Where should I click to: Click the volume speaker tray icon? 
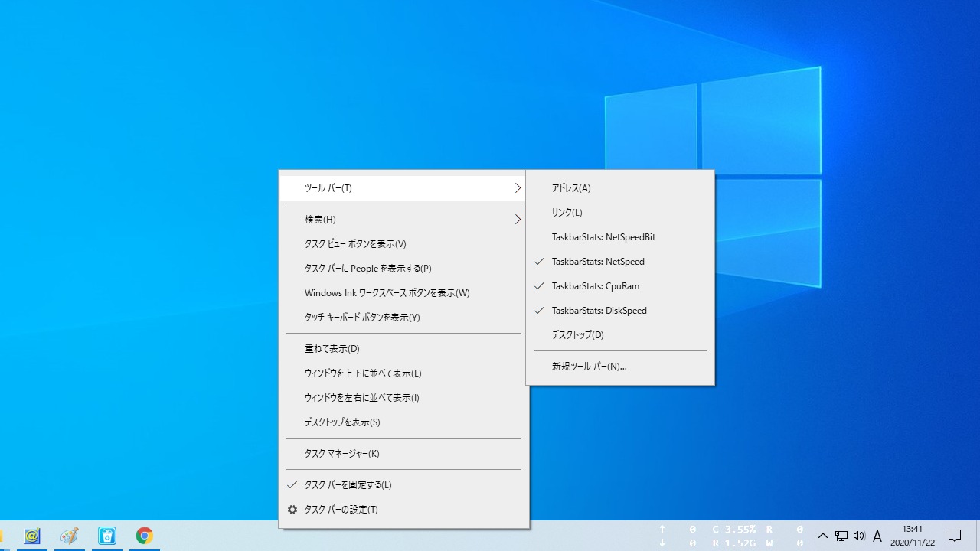click(x=859, y=536)
